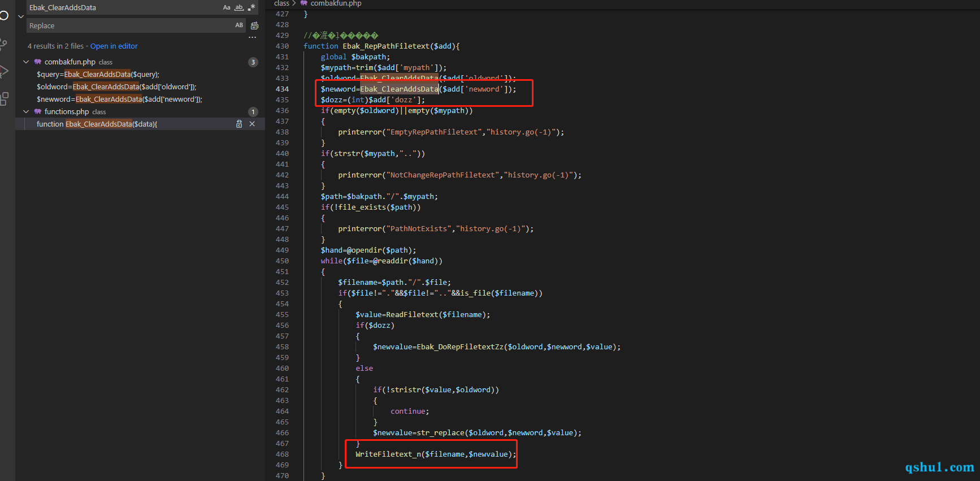Click the continue; statement

[x=410, y=411]
